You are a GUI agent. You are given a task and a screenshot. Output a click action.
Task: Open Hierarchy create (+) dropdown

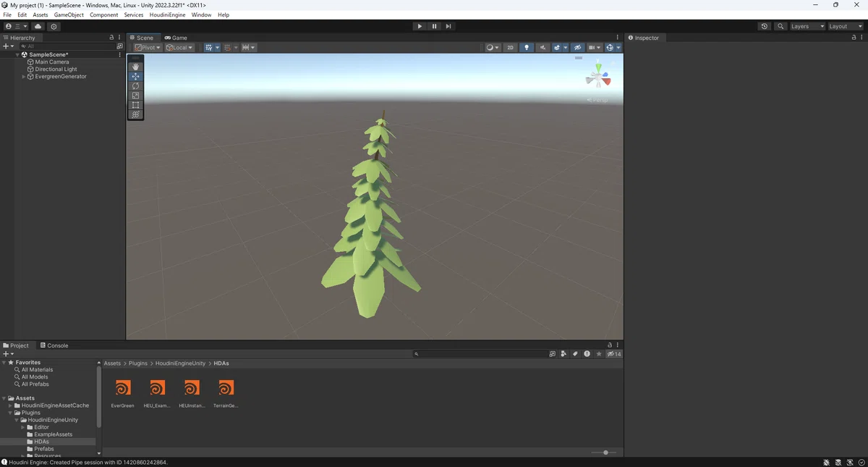(8, 46)
